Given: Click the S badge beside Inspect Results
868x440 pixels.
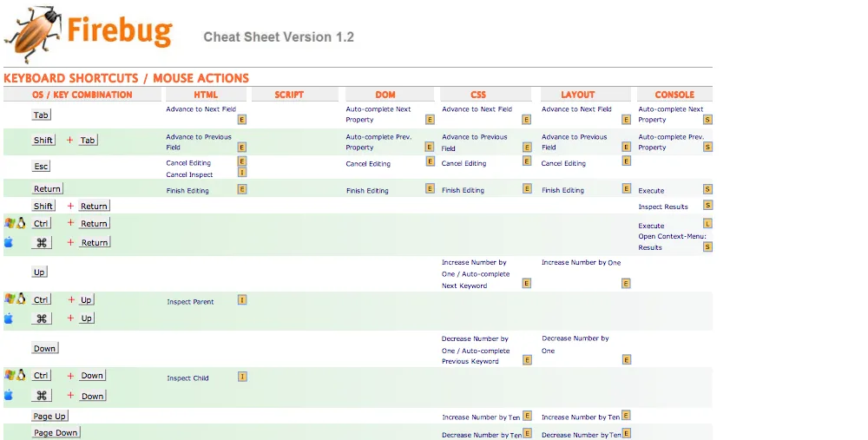Looking at the screenshot, I should [x=707, y=206].
